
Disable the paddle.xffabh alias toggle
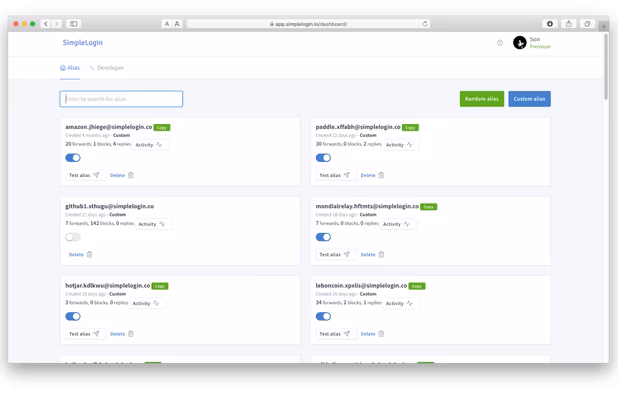[x=323, y=158]
